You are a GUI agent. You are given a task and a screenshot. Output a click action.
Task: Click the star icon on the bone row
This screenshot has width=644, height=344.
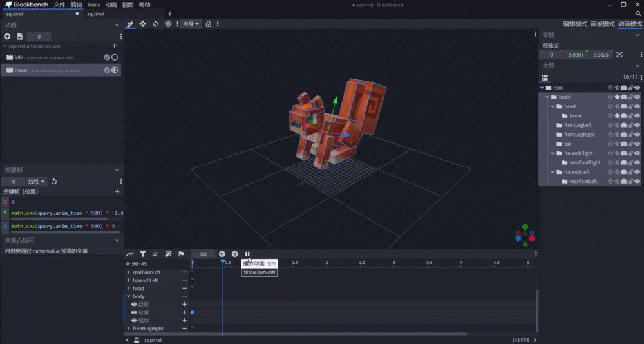(x=617, y=116)
